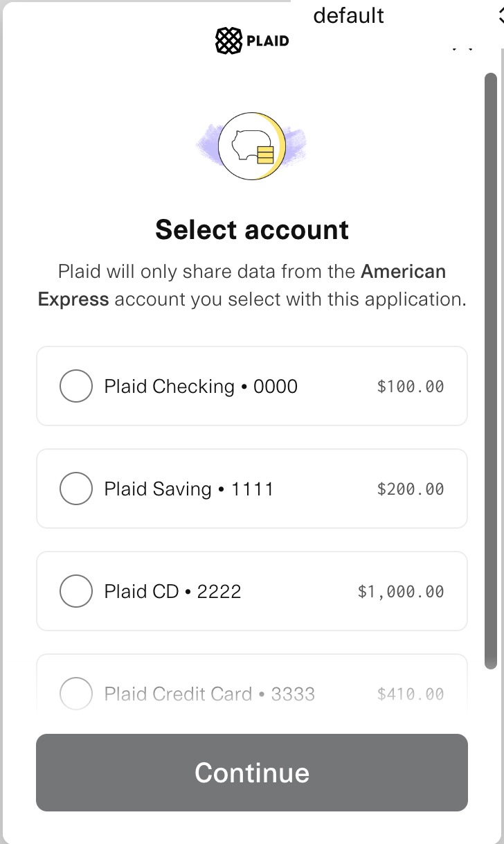Click the $1,000.00 CD balance

click(401, 591)
